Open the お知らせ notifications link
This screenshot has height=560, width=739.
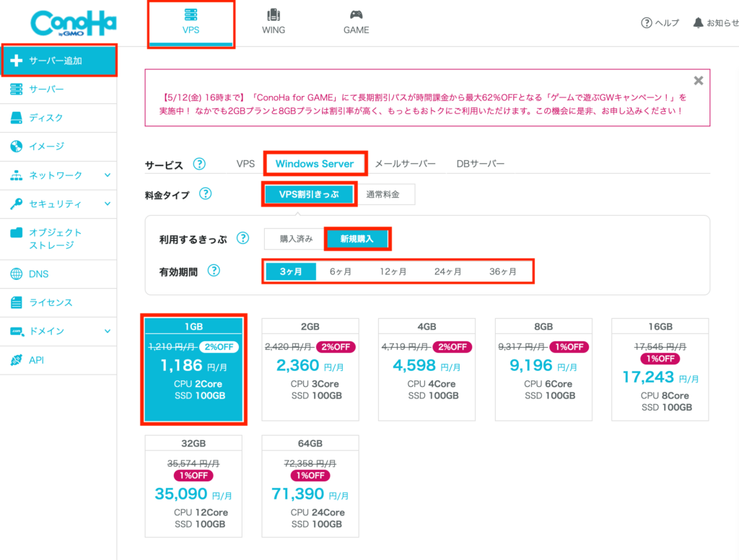point(715,22)
